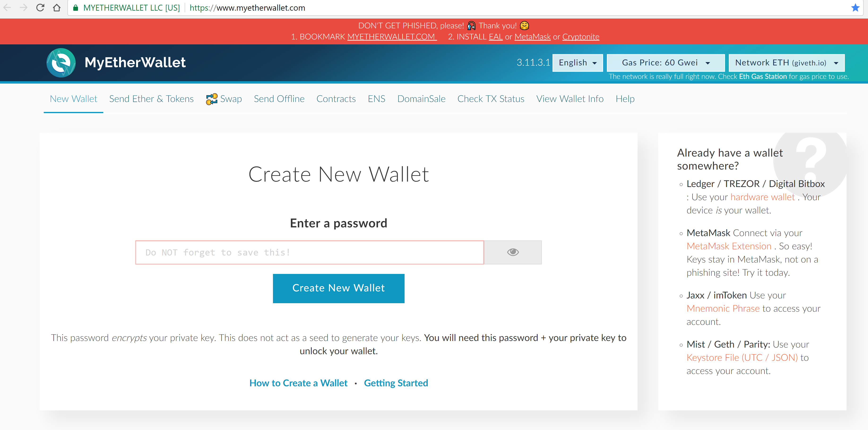Click the Create New Wallet button
The image size is (868, 430).
pyautogui.click(x=339, y=288)
